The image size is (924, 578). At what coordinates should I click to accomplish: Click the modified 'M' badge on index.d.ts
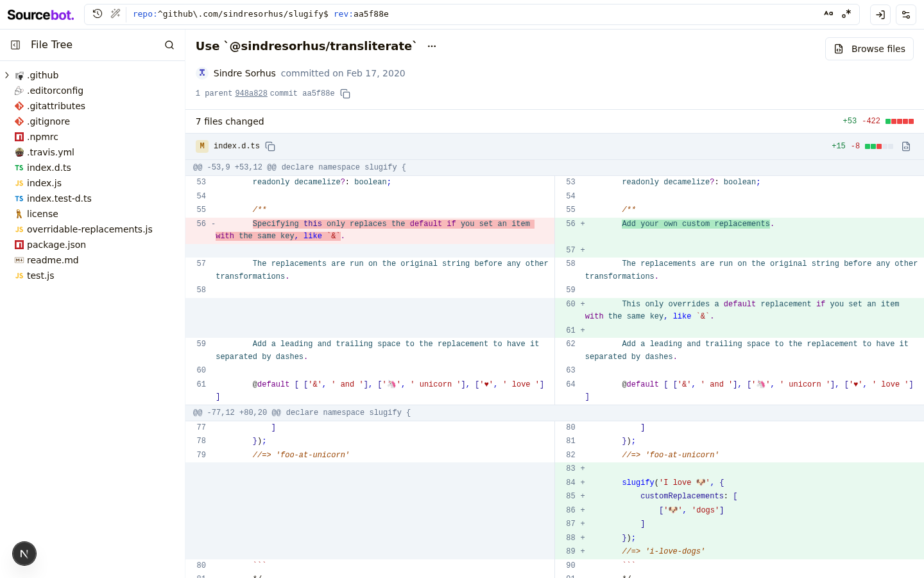[x=202, y=146]
